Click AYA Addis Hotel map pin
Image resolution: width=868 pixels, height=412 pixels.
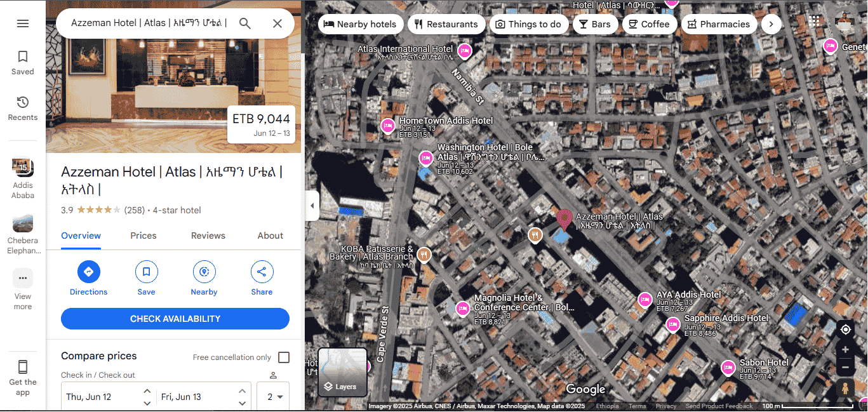pyautogui.click(x=645, y=299)
